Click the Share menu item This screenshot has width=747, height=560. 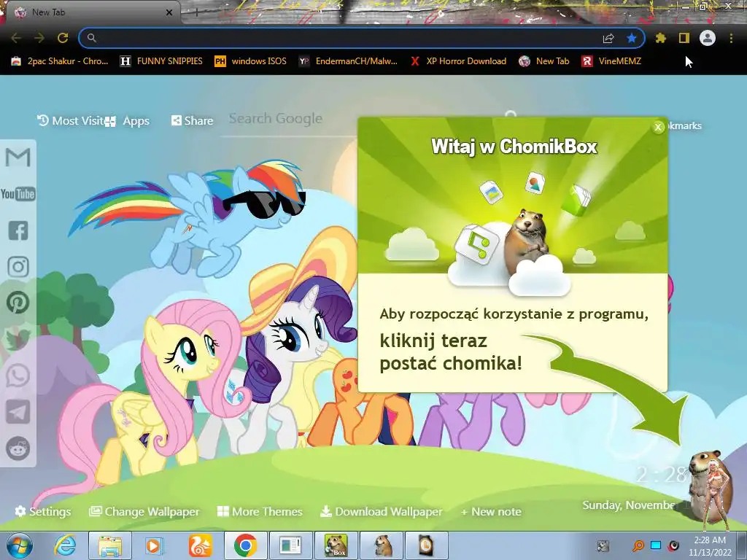point(193,120)
